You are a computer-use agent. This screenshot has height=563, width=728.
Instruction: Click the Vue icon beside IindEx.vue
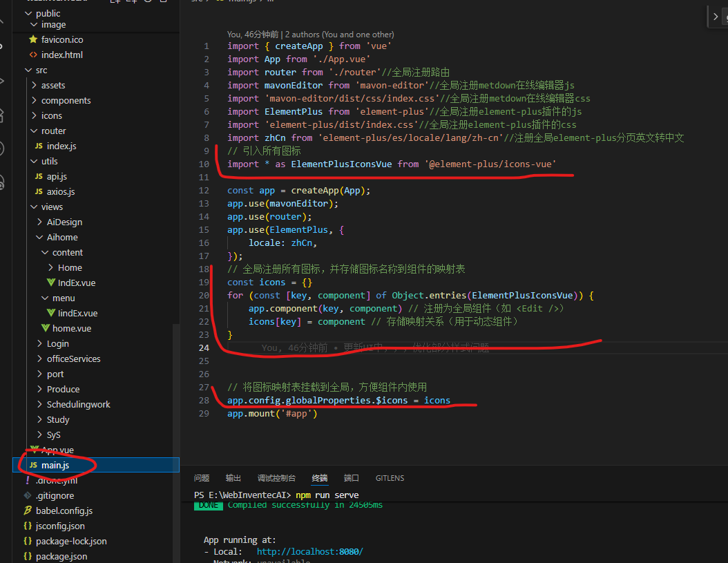tap(51, 313)
